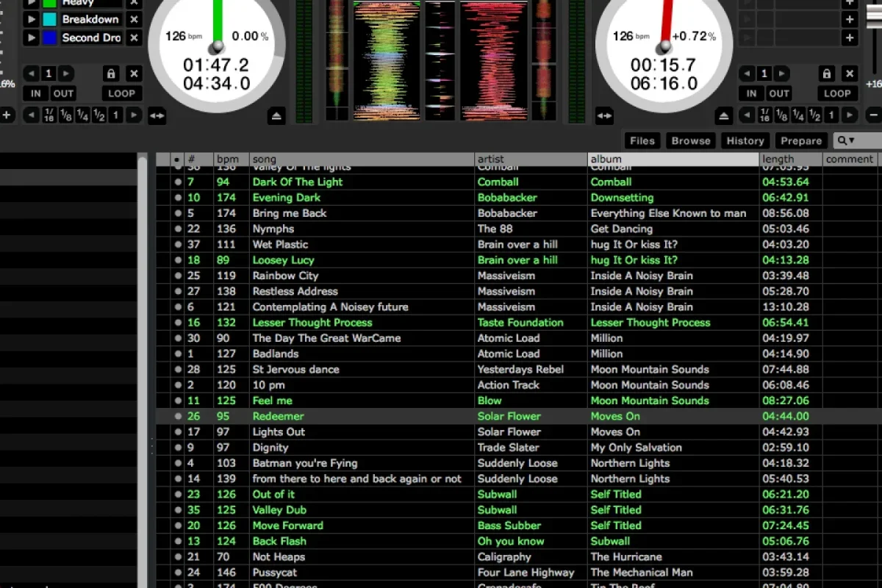Delete the Breakdown cue point
This screenshot has width=882, height=588.
(x=134, y=19)
